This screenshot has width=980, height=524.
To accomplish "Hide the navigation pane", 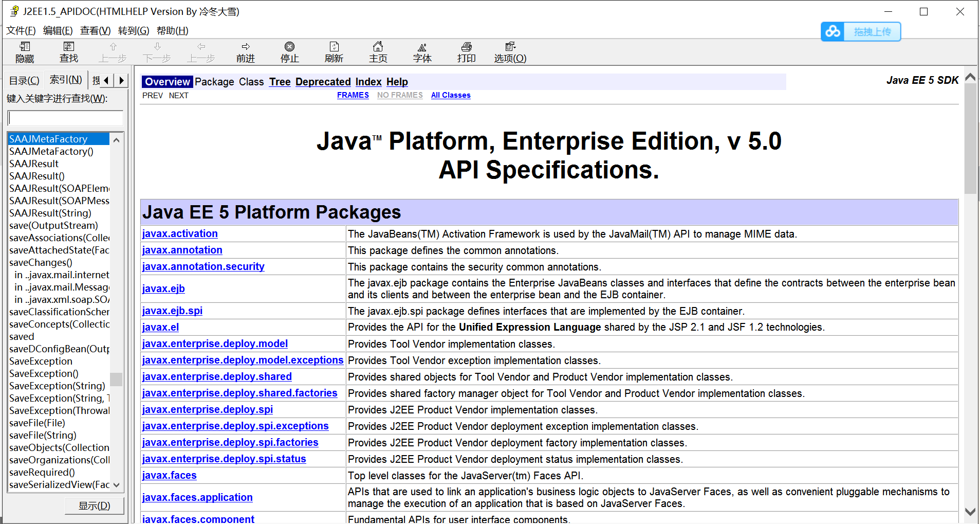I will tap(24, 52).
